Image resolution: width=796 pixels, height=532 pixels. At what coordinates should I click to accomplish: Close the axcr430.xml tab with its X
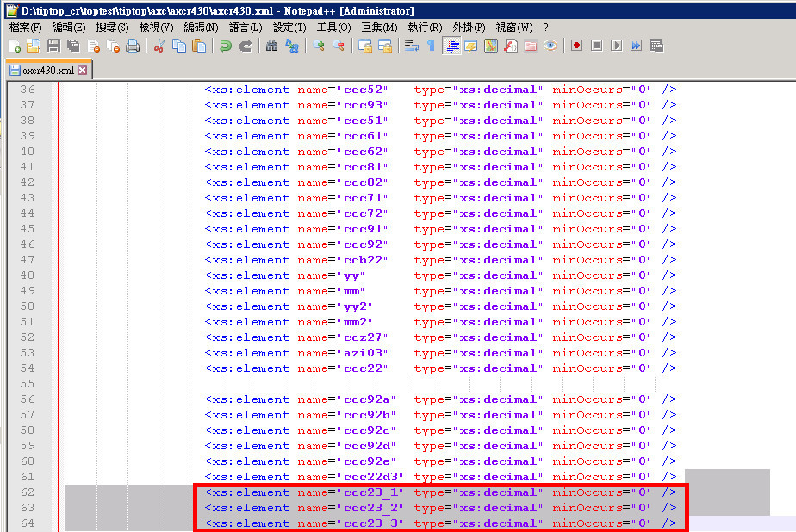[x=82, y=70]
